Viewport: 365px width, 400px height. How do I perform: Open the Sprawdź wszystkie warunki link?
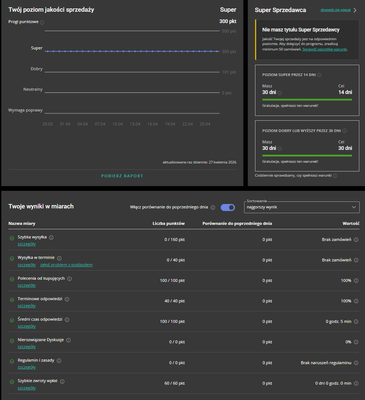325,49
